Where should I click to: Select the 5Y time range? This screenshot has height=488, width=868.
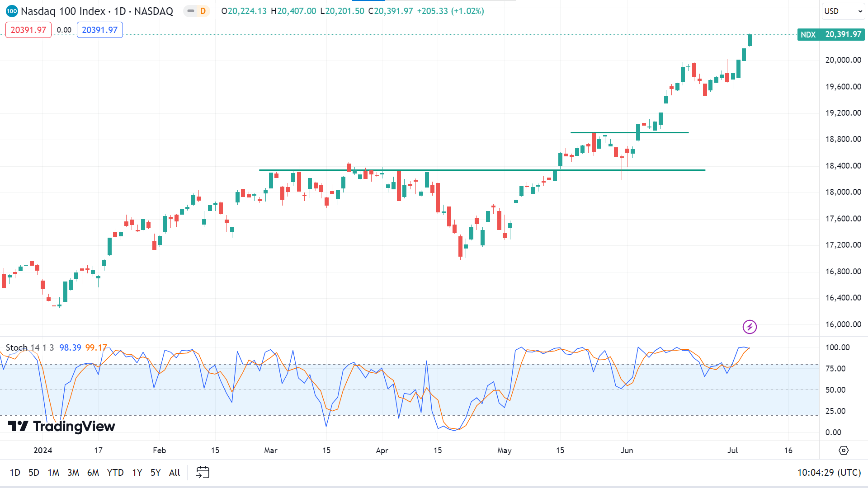click(156, 473)
